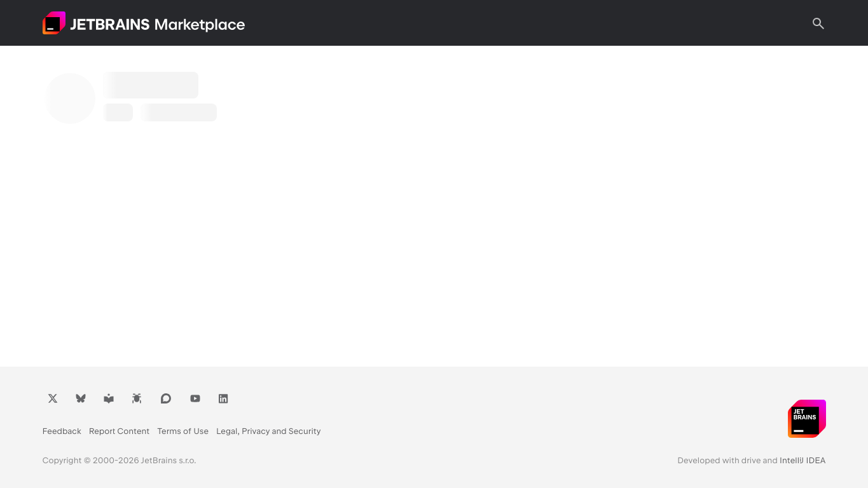The width and height of the screenshot is (868, 488).
Task: Open Legal, Privacy and Security link
Action: 268,431
